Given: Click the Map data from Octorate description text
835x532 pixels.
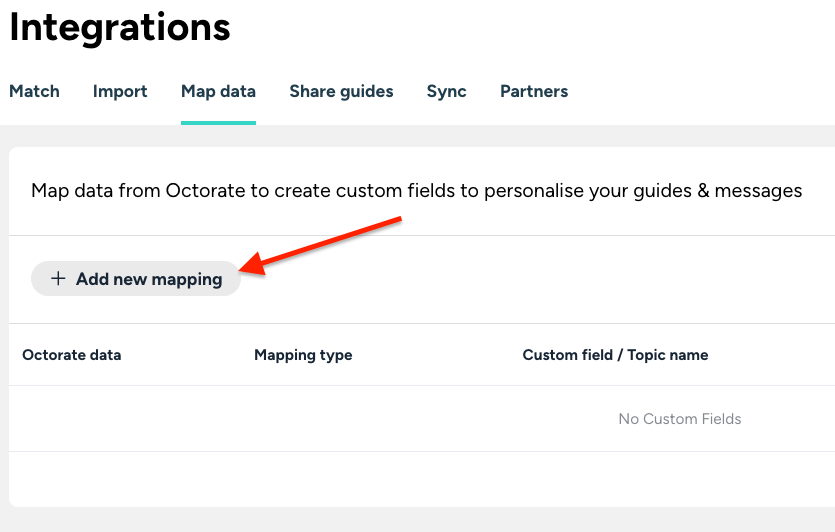Looking at the screenshot, I should tap(416, 190).
